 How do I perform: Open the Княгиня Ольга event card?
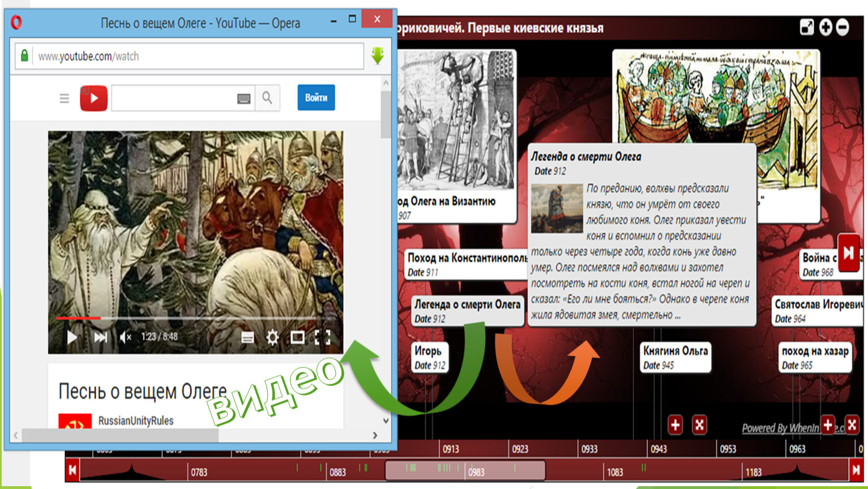coord(675,357)
